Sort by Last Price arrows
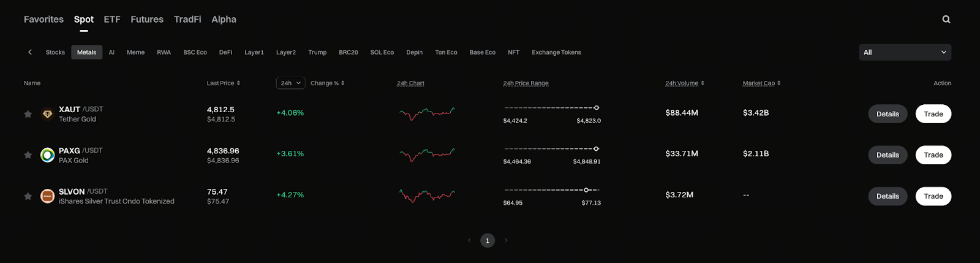The width and height of the screenshot is (980, 263). (x=238, y=83)
